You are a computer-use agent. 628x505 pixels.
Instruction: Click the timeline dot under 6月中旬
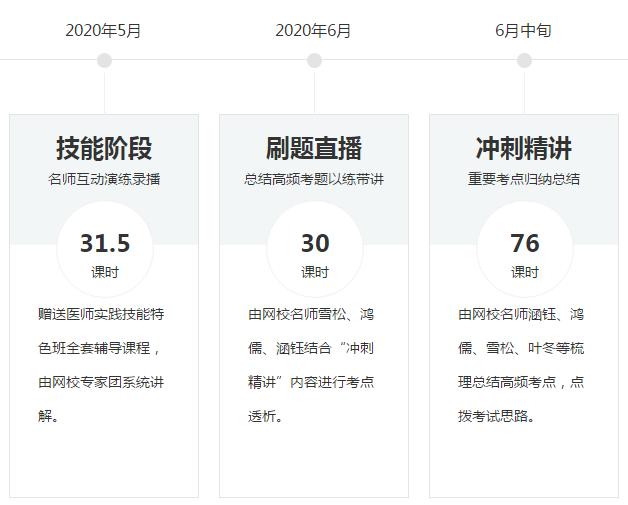click(524, 61)
